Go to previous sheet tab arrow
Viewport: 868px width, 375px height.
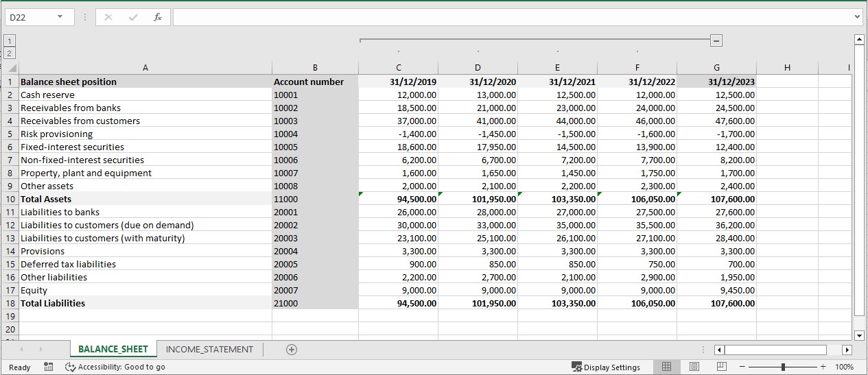(21, 350)
